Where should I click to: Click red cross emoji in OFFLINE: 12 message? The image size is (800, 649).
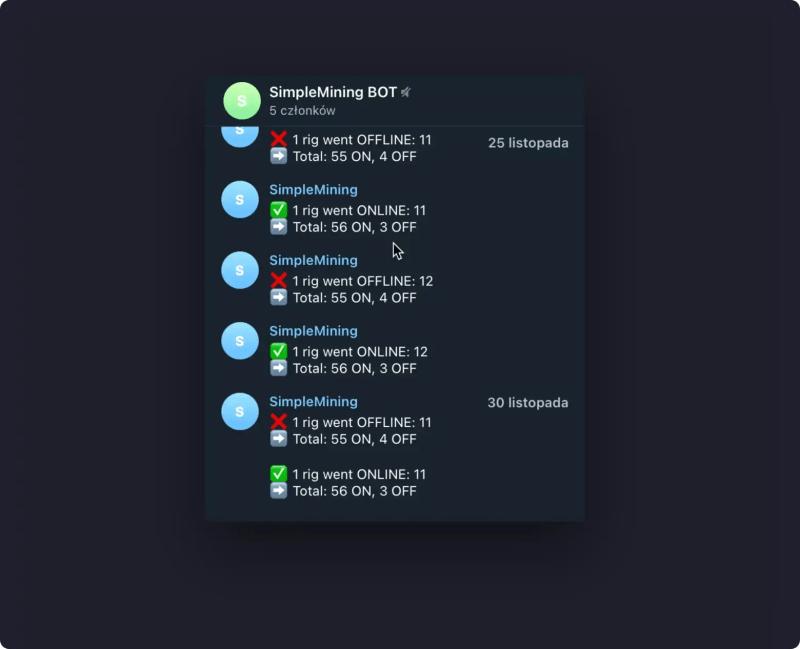point(279,281)
